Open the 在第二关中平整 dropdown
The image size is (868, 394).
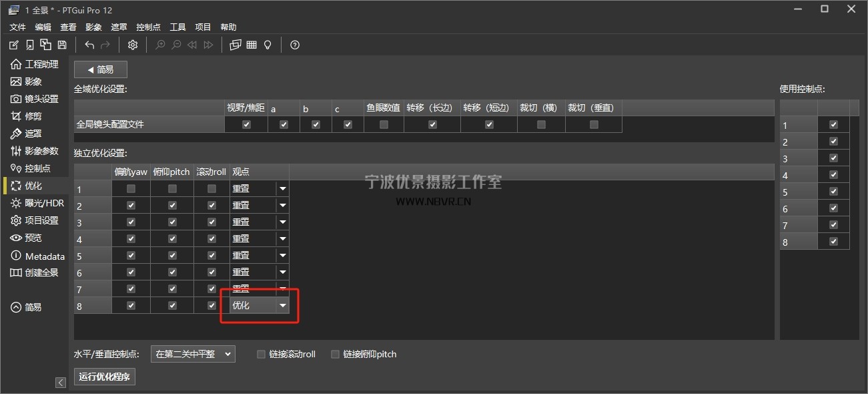click(x=193, y=354)
